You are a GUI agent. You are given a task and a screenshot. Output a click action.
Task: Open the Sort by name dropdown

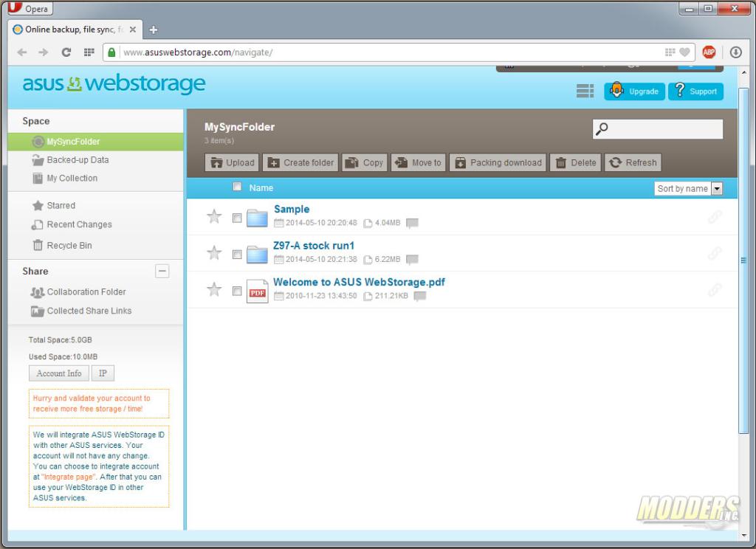[688, 189]
